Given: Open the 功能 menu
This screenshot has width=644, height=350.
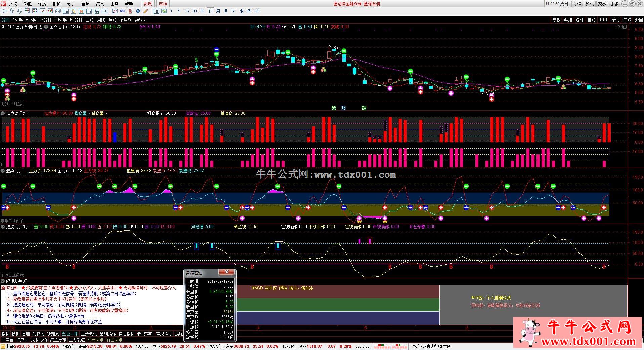Looking at the screenshot, I should coord(28,4).
